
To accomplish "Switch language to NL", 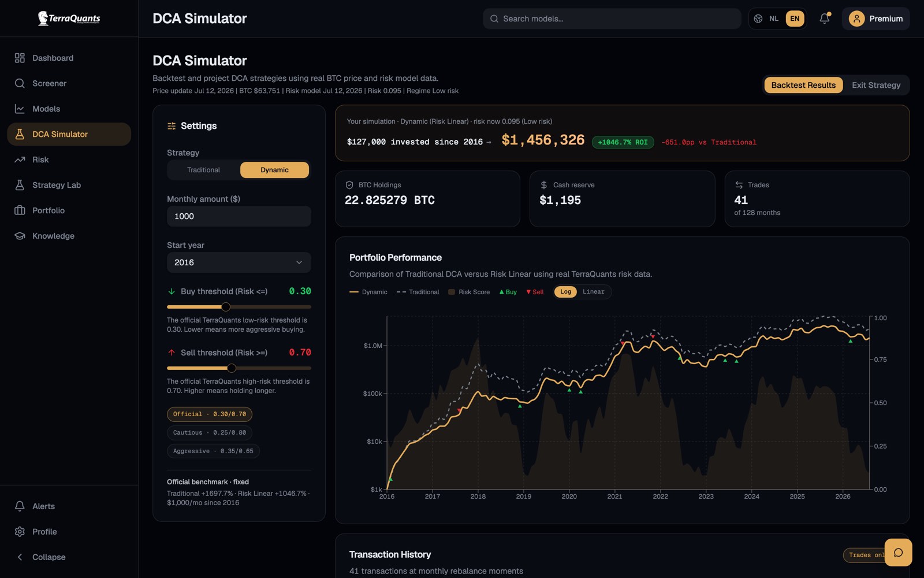I will [774, 18].
